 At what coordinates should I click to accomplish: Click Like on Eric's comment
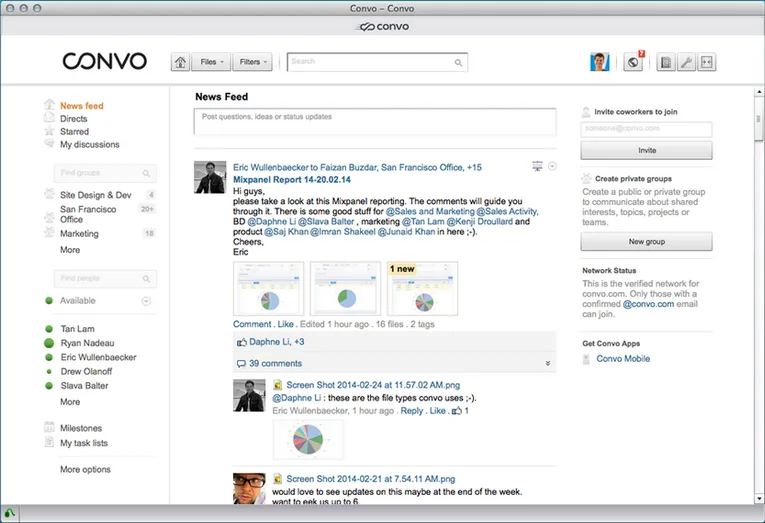[437, 411]
